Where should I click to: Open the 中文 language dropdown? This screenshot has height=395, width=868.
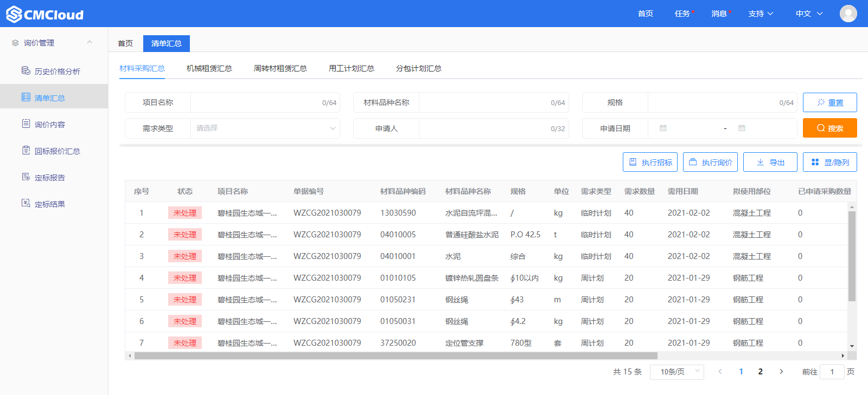click(x=809, y=14)
